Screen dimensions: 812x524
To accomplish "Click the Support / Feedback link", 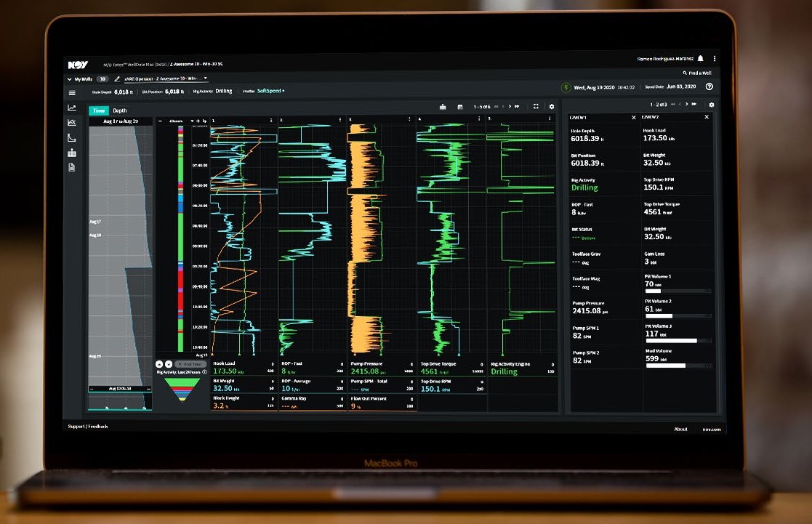I will [88, 427].
